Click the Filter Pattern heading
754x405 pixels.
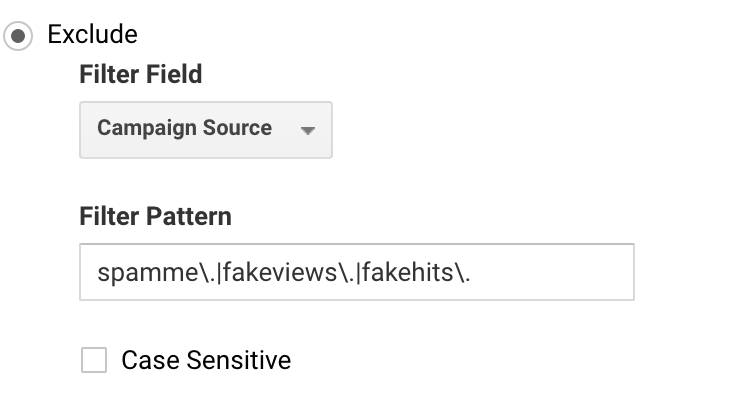coord(155,216)
